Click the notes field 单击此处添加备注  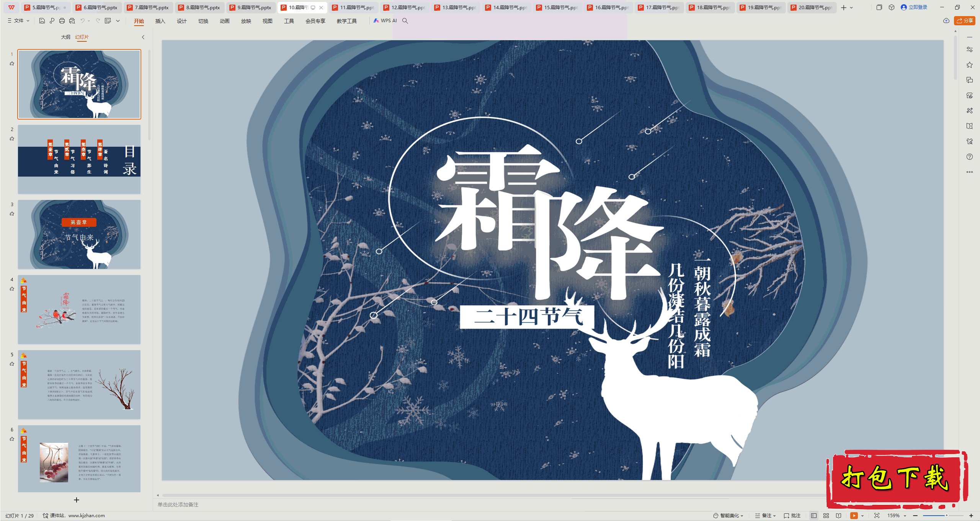178,505
